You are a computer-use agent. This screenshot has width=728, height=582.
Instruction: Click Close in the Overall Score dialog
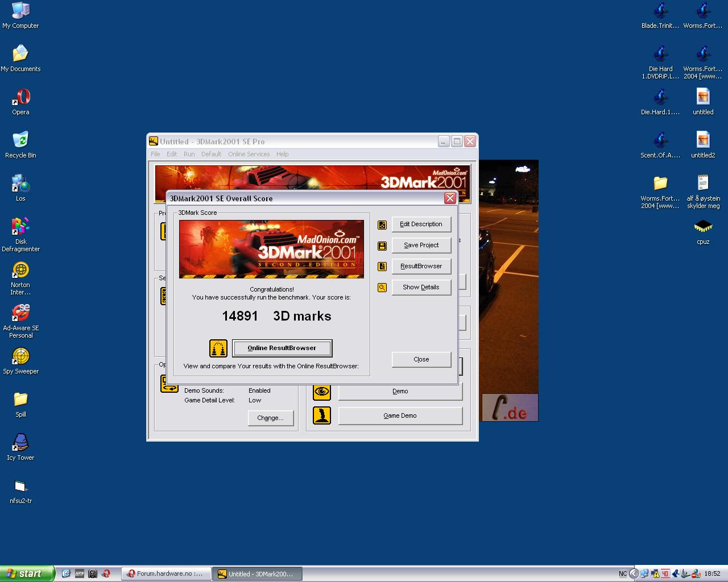421,360
